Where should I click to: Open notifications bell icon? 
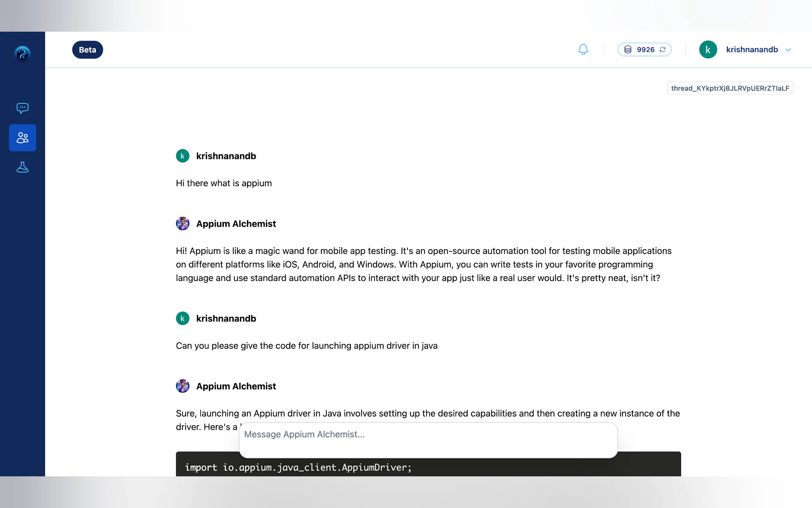pyautogui.click(x=583, y=50)
